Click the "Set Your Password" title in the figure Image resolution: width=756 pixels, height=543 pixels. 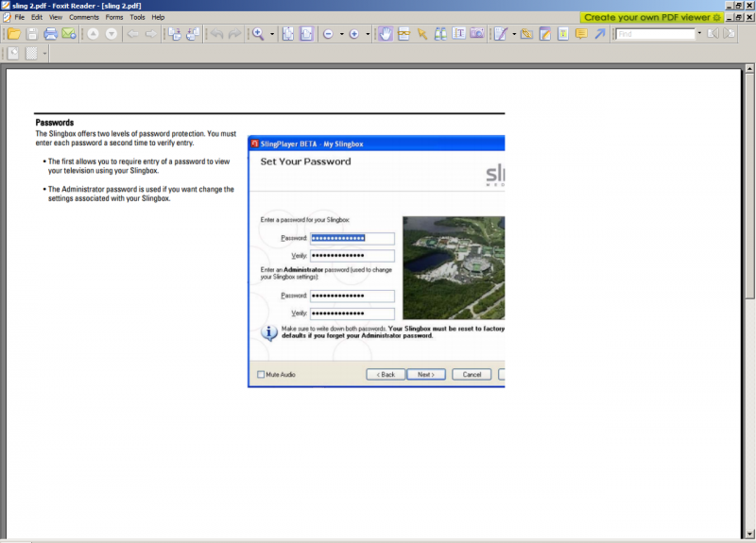(305, 161)
